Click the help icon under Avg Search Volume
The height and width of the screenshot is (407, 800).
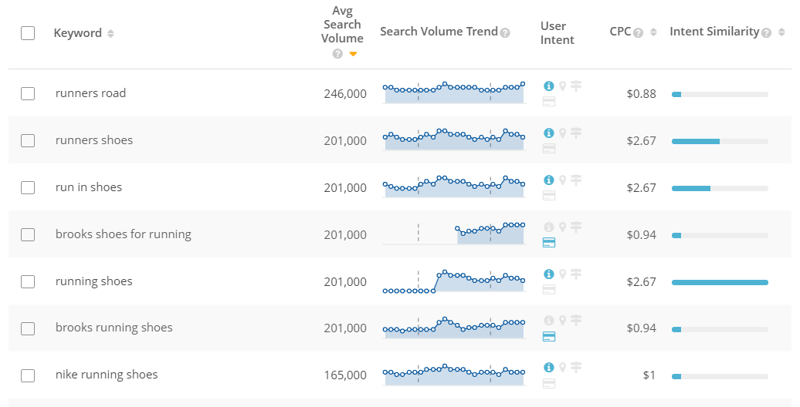pos(337,54)
